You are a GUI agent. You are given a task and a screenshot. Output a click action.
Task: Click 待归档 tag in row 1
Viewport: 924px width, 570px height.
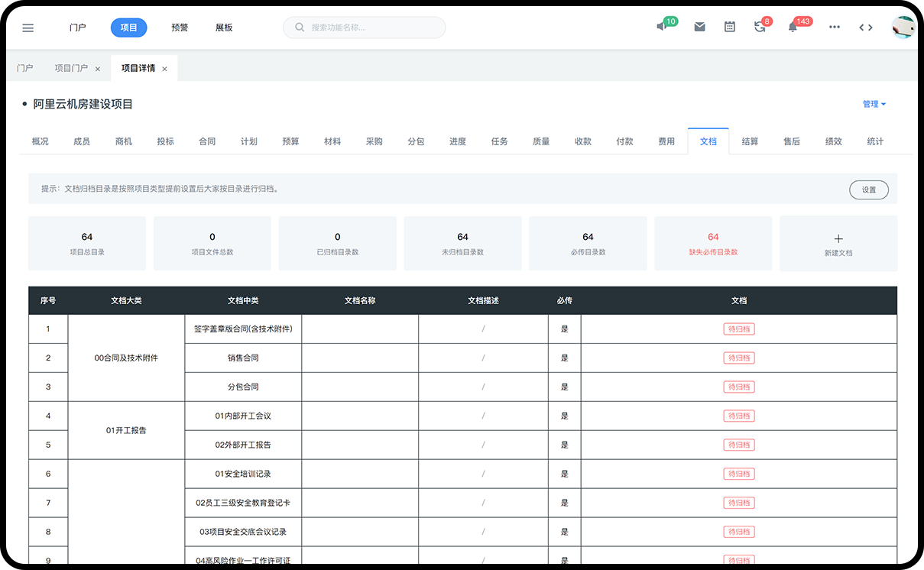pos(738,329)
